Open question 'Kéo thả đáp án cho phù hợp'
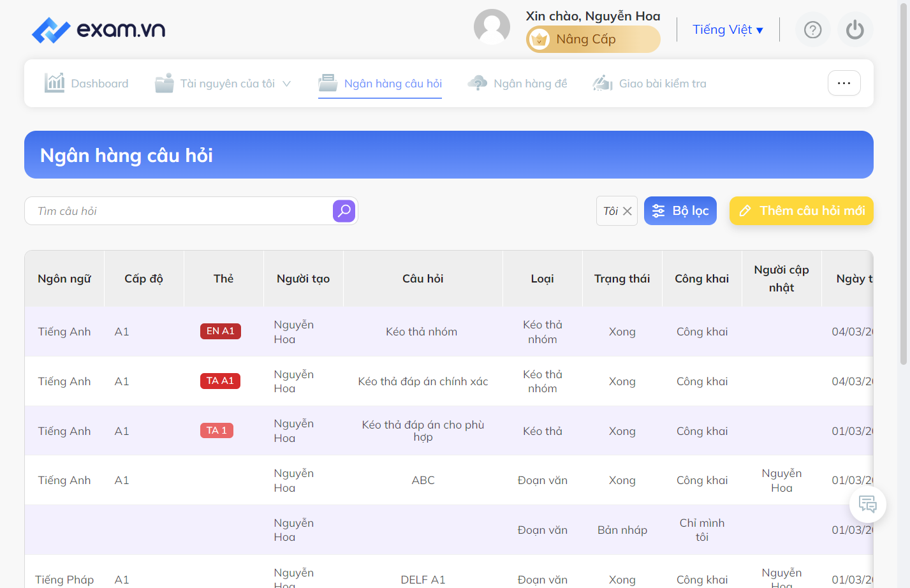The width and height of the screenshot is (910, 588). [x=423, y=430]
